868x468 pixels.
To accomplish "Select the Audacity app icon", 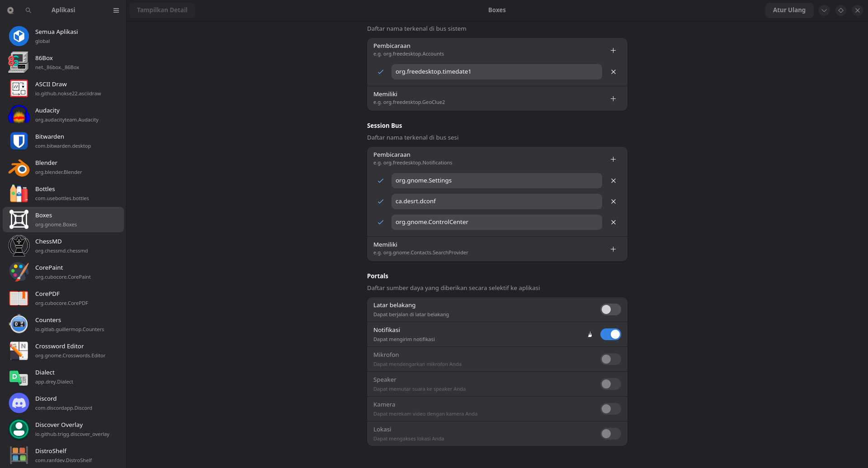I will tap(19, 115).
